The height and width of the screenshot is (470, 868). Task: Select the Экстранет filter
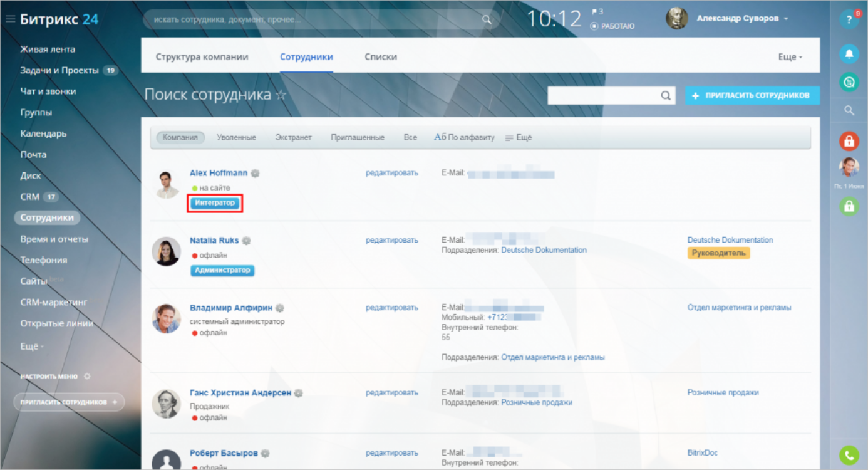pos(293,137)
